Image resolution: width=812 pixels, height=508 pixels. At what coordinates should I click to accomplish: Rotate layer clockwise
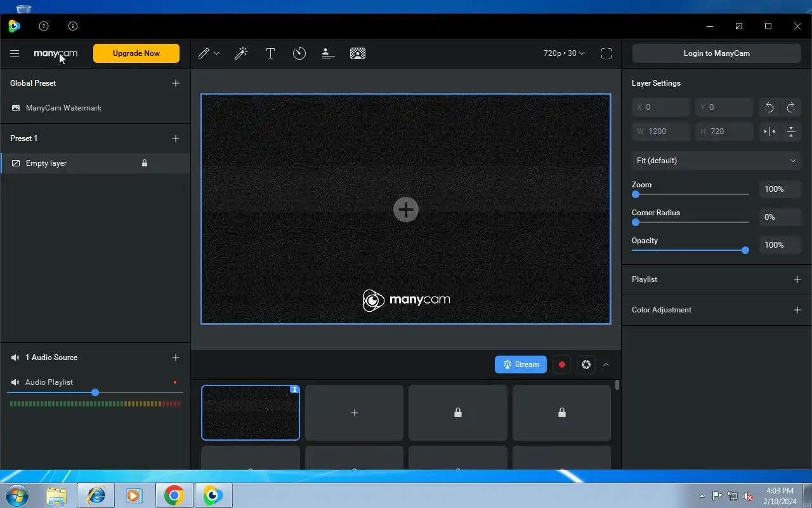791,108
